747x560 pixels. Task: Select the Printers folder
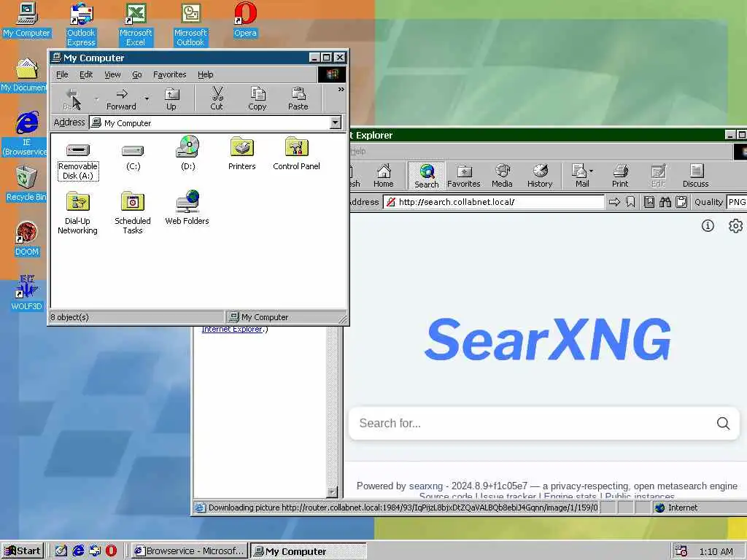click(x=242, y=153)
